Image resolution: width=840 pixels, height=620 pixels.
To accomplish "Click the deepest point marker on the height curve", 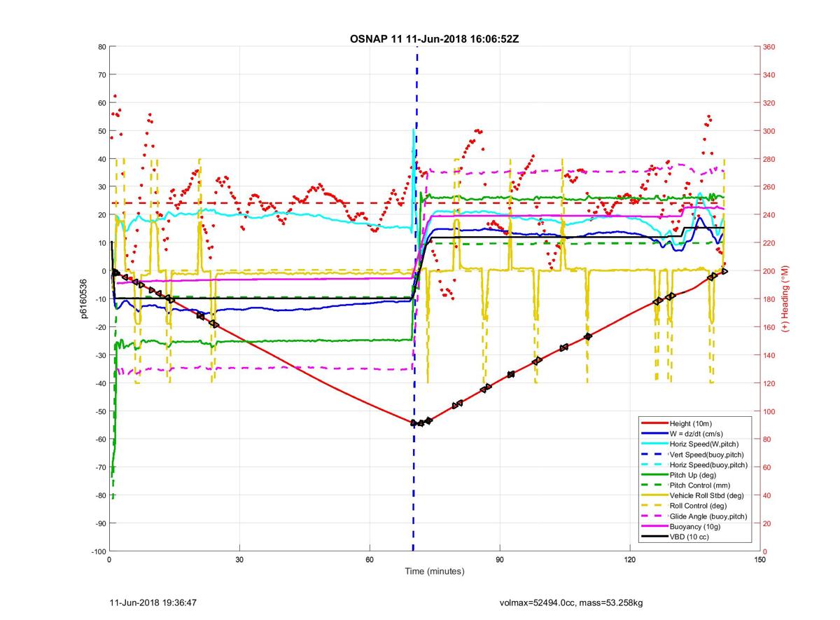I will pyautogui.click(x=413, y=423).
